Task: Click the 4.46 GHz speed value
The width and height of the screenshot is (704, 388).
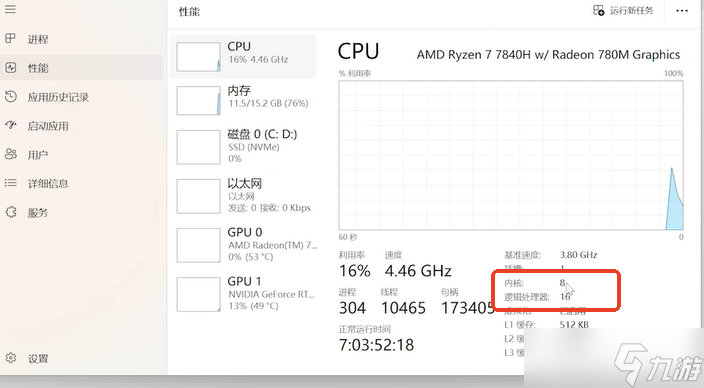Action: click(x=418, y=271)
